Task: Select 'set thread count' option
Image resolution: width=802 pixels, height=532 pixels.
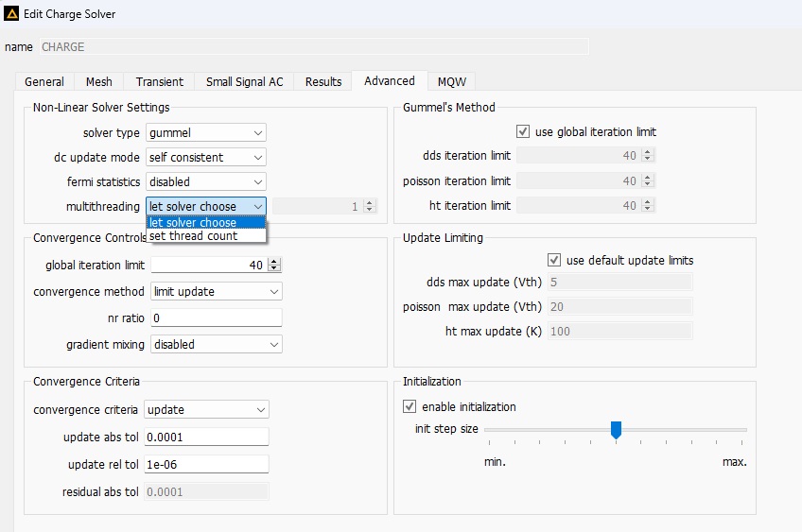Action: (194, 236)
